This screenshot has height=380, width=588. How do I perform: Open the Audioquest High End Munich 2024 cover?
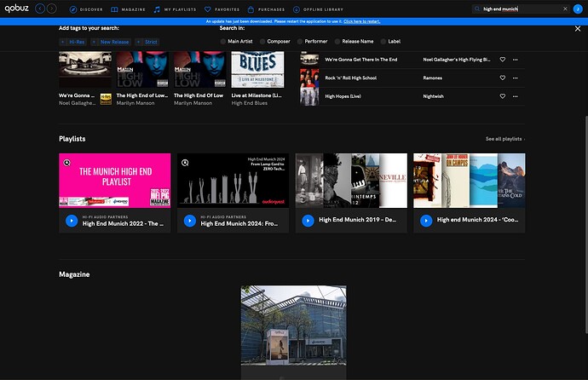click(233, 181)
